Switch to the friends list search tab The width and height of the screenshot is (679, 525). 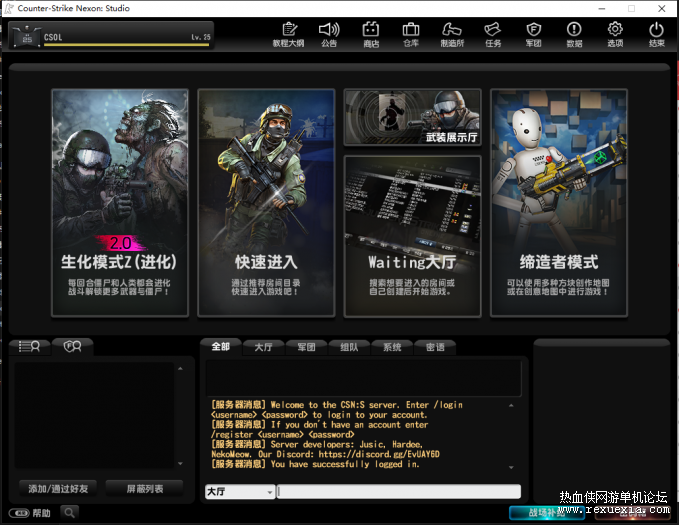(29, 347)
